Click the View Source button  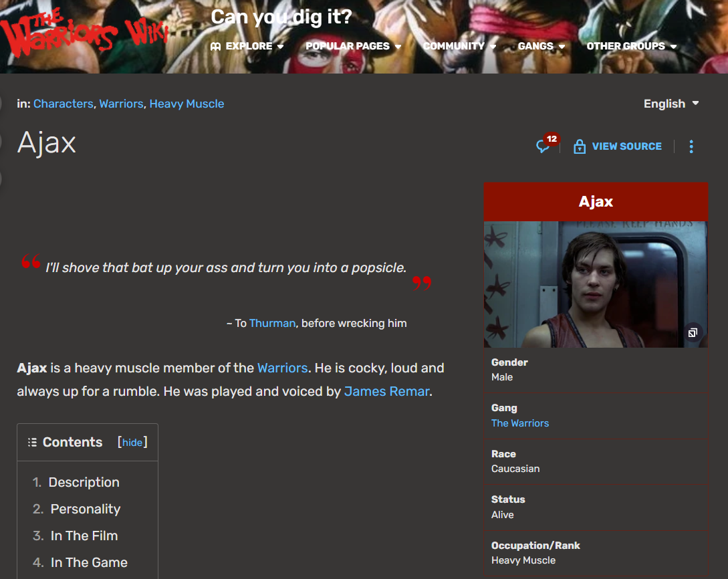[618, 146]
